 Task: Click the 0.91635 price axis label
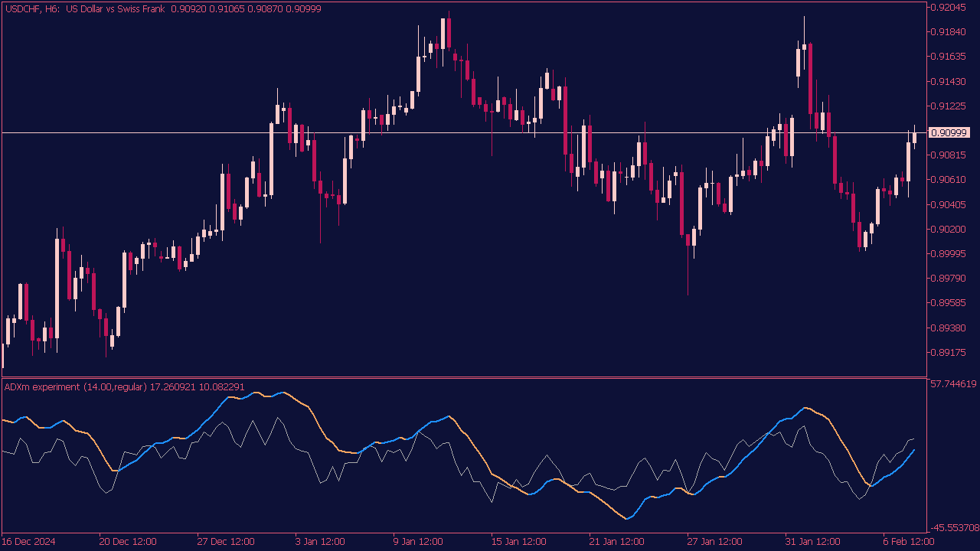[x=949, y=56]
